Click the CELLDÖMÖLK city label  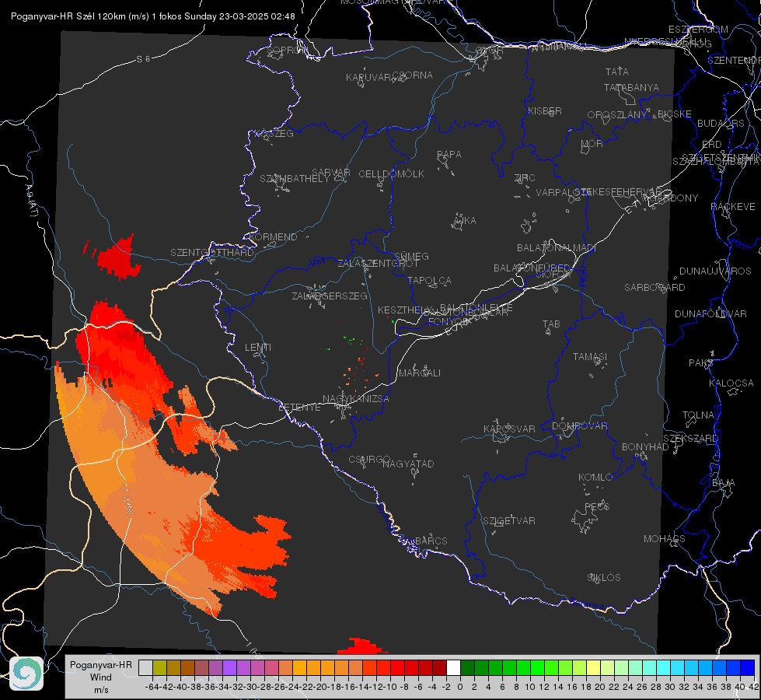tap(392, 174)
